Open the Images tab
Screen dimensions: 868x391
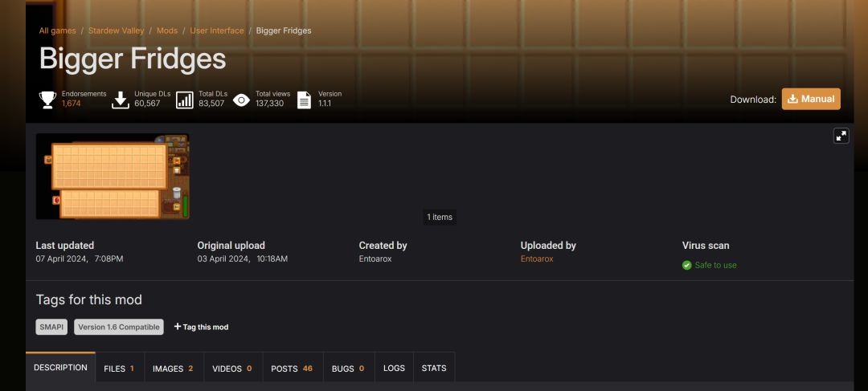coord(174,369)
